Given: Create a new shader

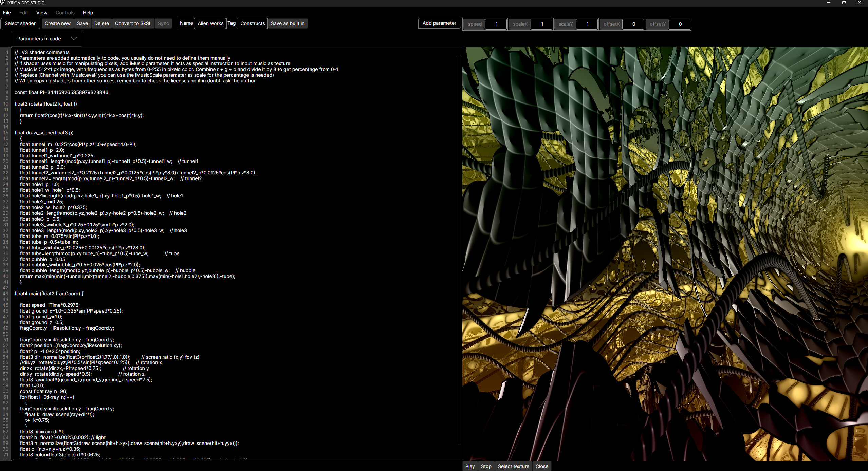Looking at the screenshot, I should tap(57, 23).
